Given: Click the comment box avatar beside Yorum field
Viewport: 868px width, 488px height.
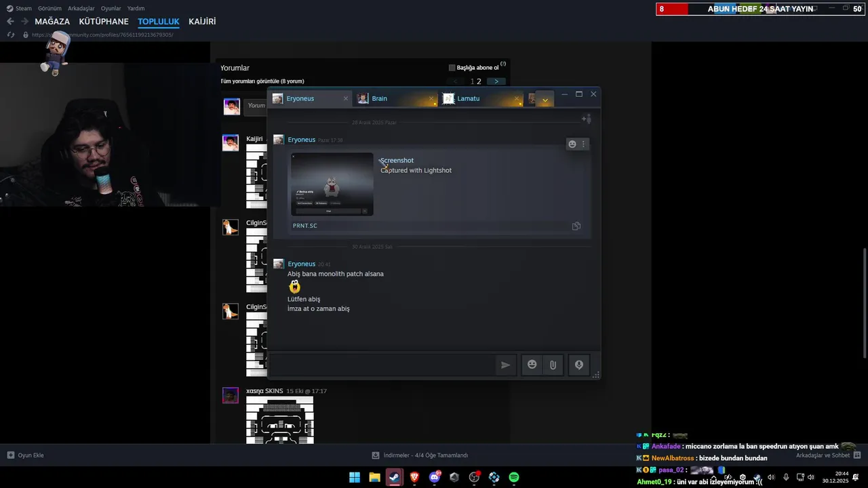Looking at the screenshot, I should tap(232, 106).
